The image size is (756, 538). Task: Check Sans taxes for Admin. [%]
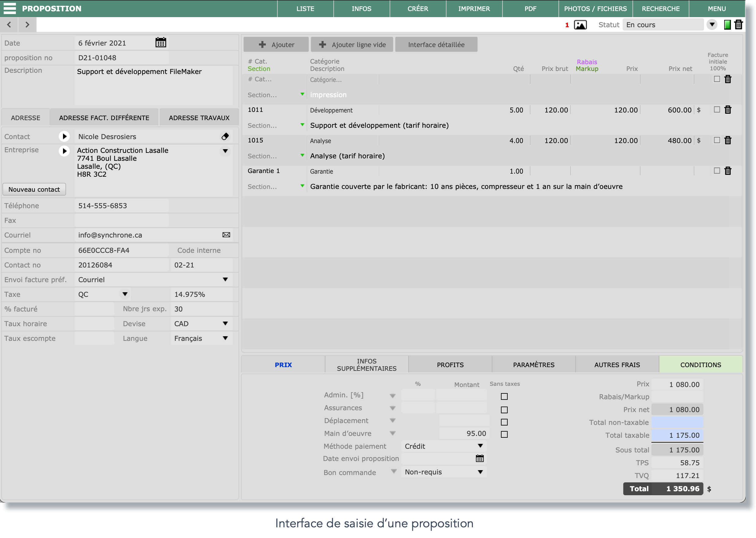504,396
